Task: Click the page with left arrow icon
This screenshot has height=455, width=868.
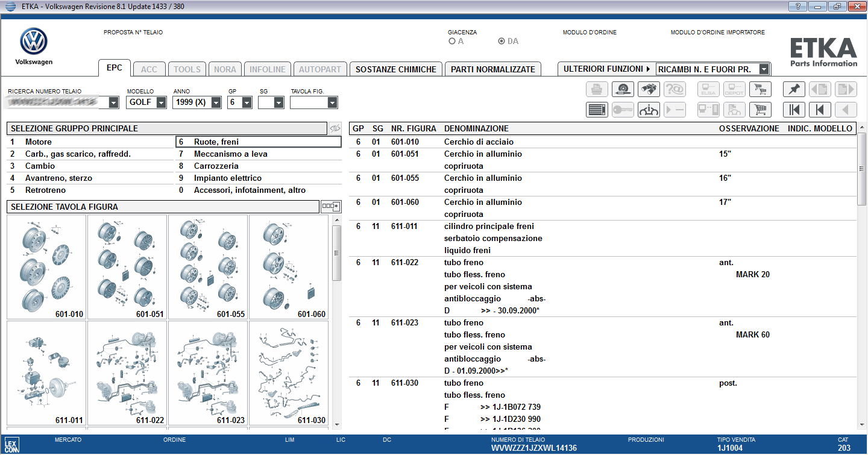Action: [x=820, y=89]
